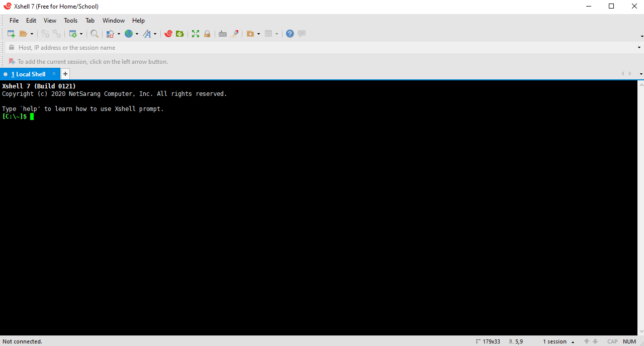This screenshot has height=346, width=644.
Task: Click the 179x33 terminal size indicator
Action: (x=488, y=341)
